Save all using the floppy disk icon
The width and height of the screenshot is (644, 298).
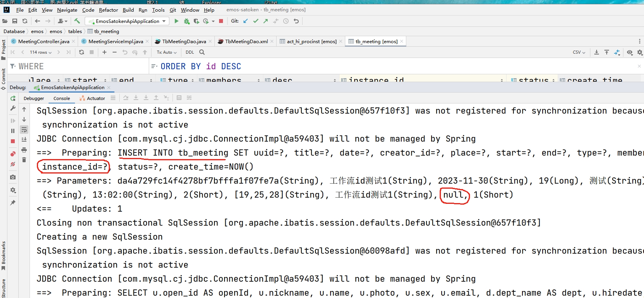click(15, 21)
